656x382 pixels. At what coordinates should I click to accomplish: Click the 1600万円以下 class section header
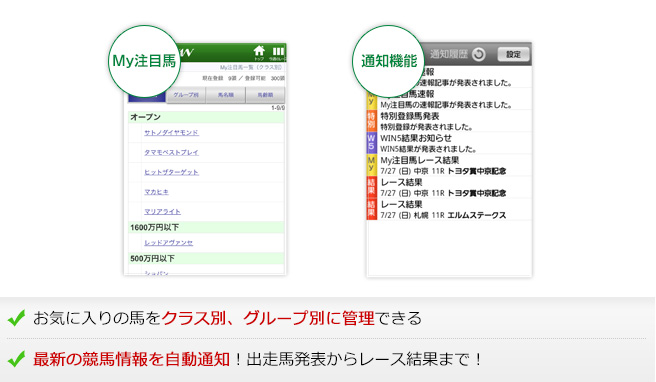tap(206, 228)
